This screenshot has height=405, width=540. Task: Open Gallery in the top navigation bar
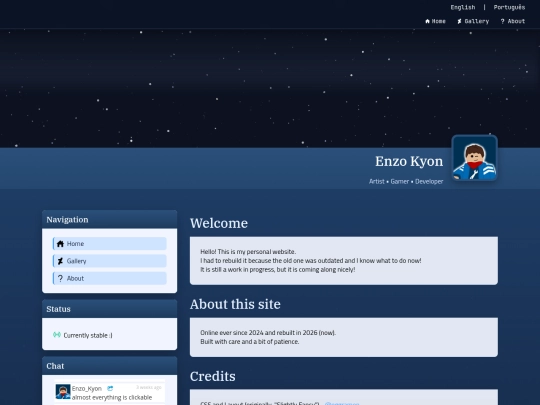tap(473, 21)
